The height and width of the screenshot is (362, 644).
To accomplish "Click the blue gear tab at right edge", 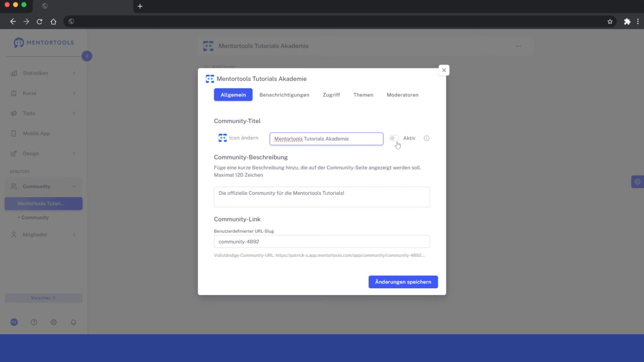I will (637, 182).
